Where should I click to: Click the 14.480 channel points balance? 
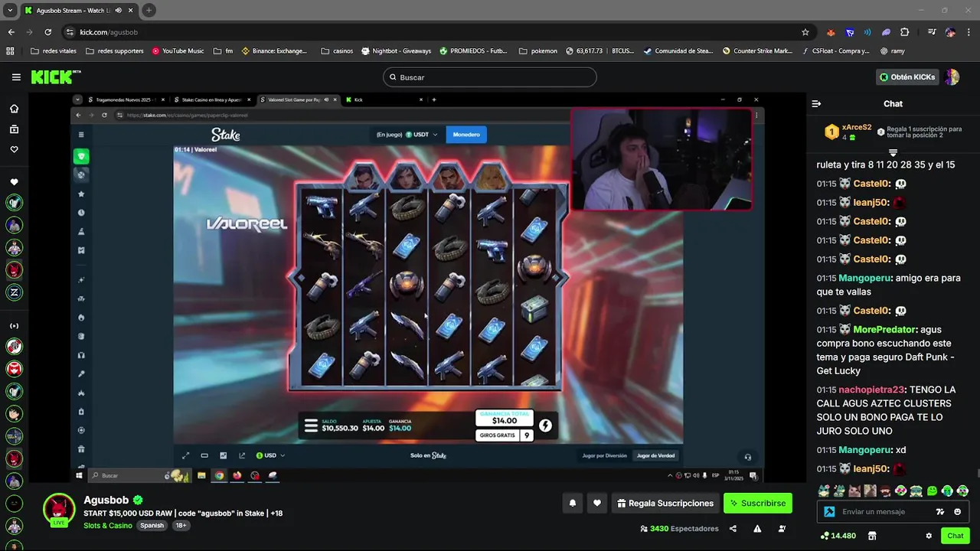coord(838,536)
